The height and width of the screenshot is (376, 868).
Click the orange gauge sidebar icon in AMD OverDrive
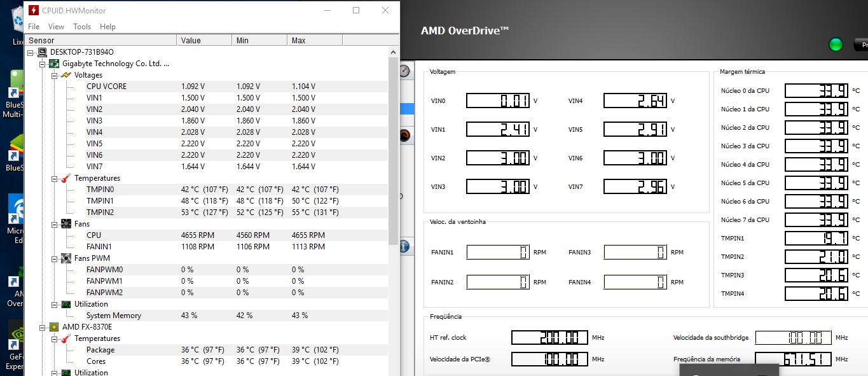click(405, 136)
